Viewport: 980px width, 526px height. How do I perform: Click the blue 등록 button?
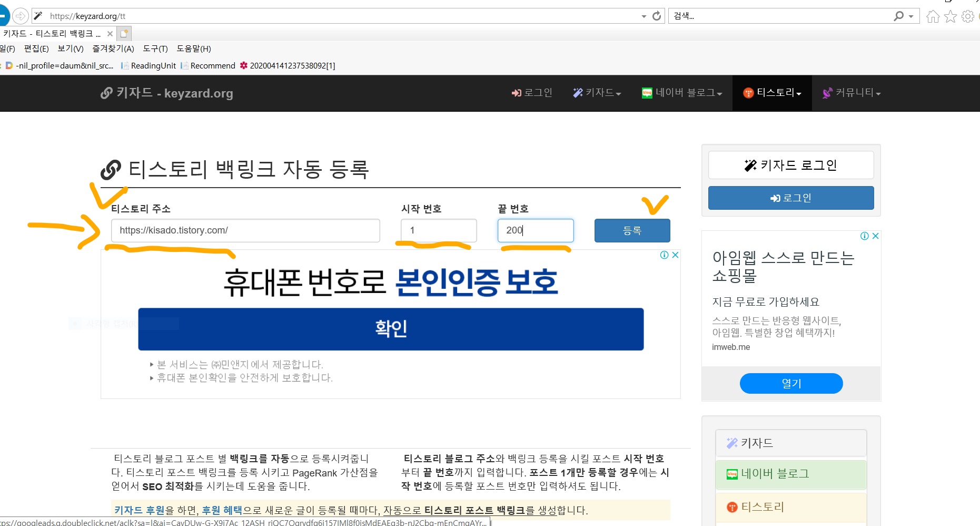click(632, 230)
